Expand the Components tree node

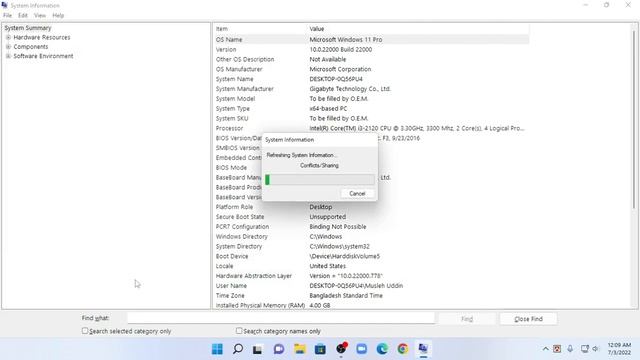[8, 47]
